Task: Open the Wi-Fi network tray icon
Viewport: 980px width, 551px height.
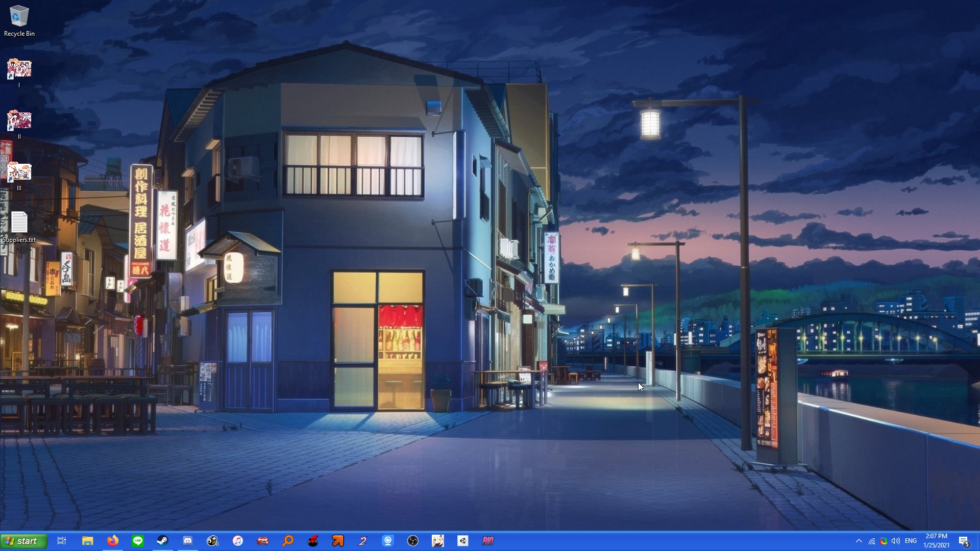Action: coord(872,541)
